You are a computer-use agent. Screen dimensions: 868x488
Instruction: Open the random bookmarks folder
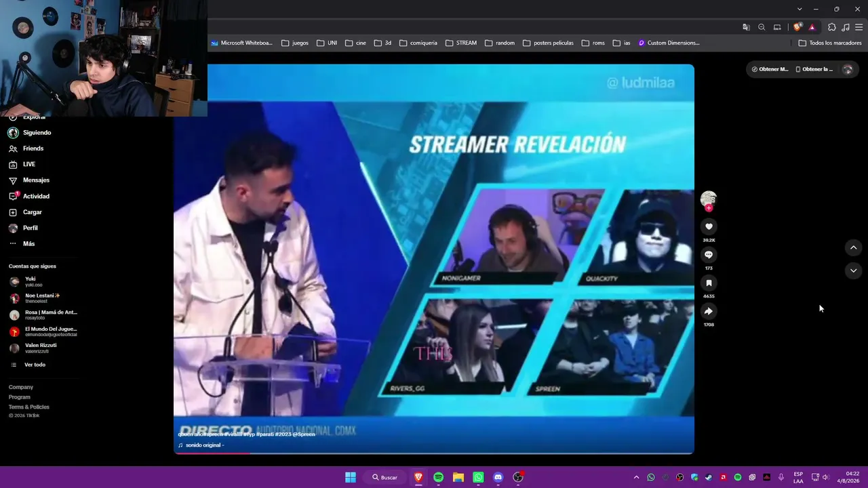[500, 43]
